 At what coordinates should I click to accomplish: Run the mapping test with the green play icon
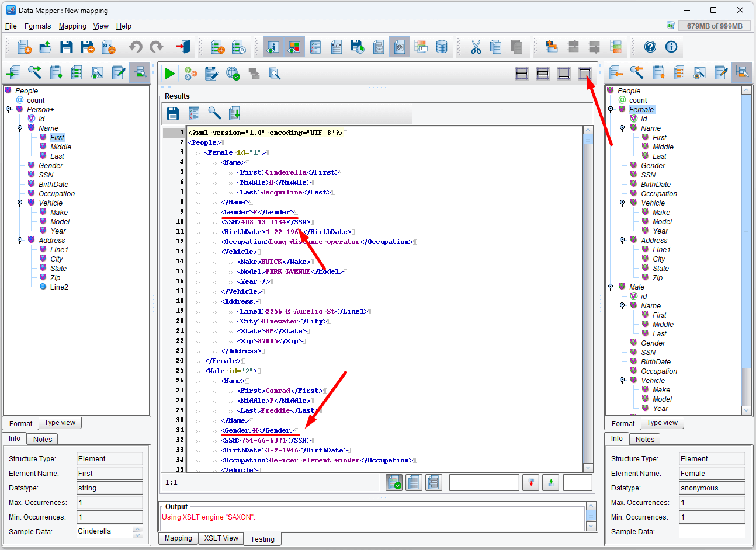(169, 73)
